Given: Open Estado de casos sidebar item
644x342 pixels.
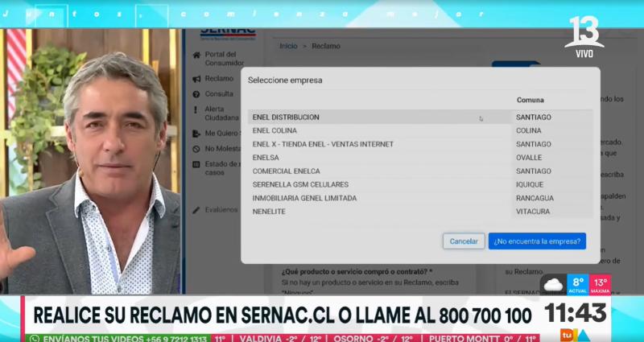Looking at the screenshot, I should 222,168.
